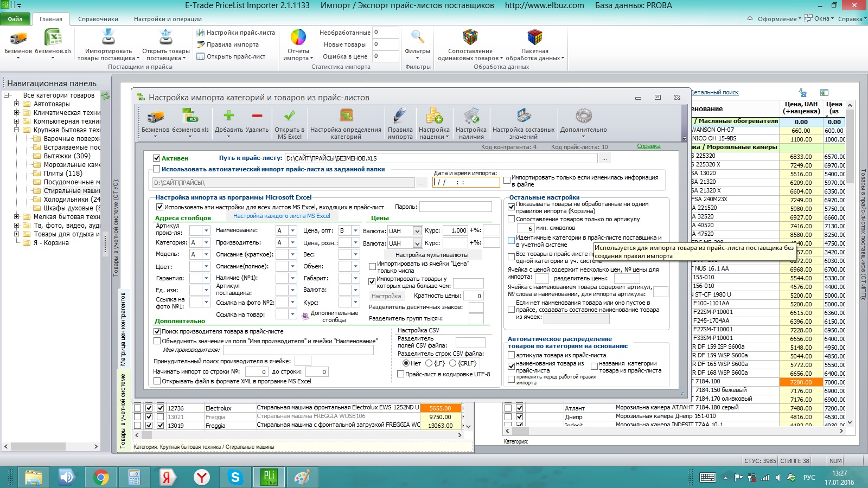Toggle Показывать товары не обработанные checkbox

coord(511,207)
